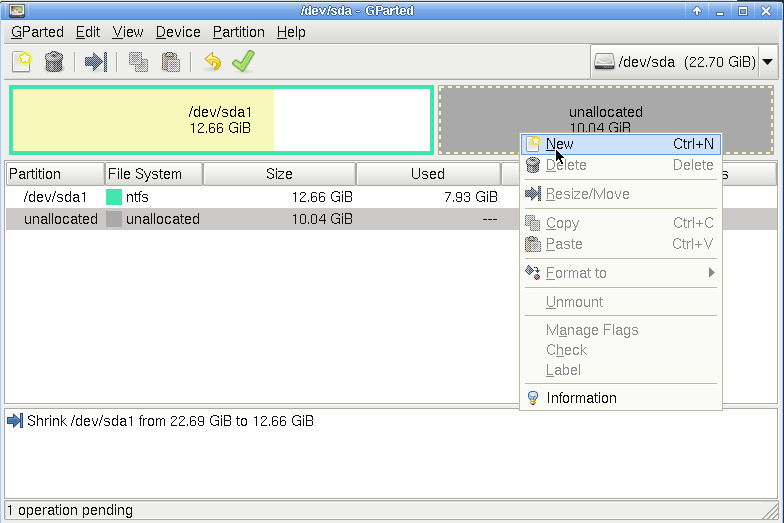Click the window resize grip corner
The height and width of the screenshot is (523, 784).
772,512
